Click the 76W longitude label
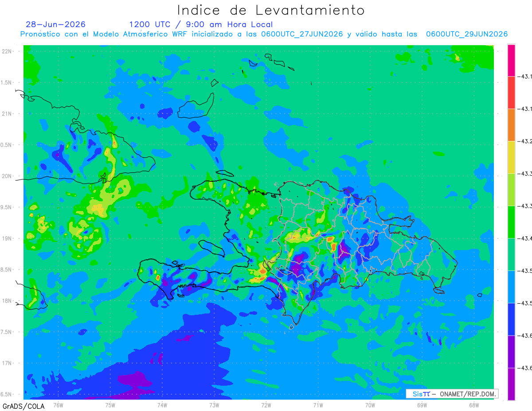Viewport: 532px width, 411px height. (58, 405)
